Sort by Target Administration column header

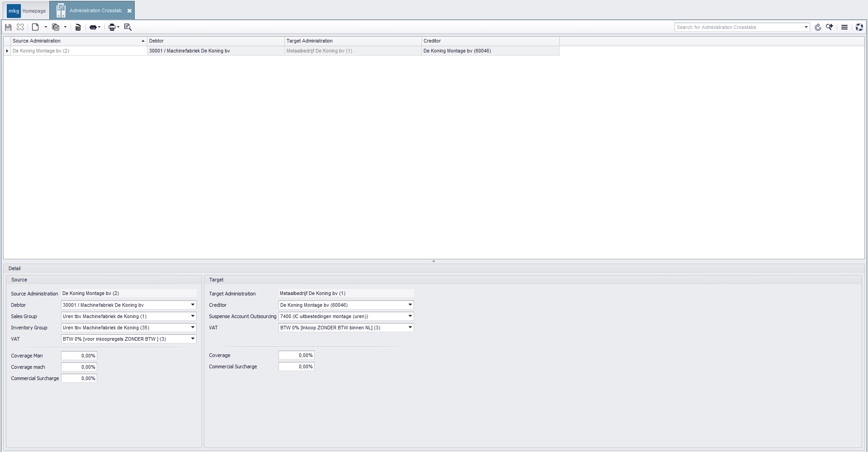pyautogui.click(x=353, y=41)
